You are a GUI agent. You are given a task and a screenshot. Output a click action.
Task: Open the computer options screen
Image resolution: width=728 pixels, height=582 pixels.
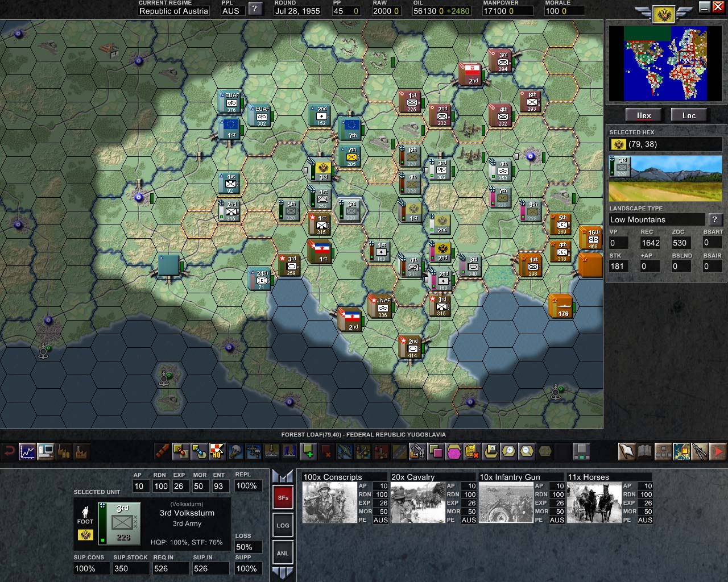pos(45,452)
